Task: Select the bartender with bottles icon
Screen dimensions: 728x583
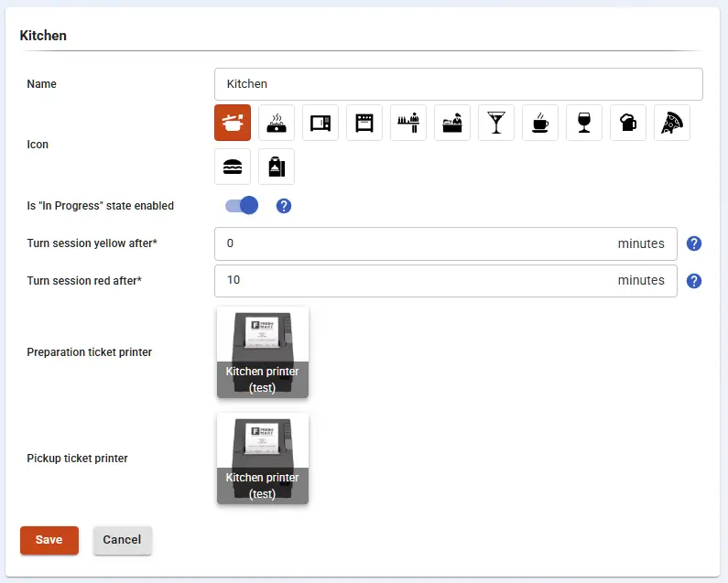Action: 408,123
